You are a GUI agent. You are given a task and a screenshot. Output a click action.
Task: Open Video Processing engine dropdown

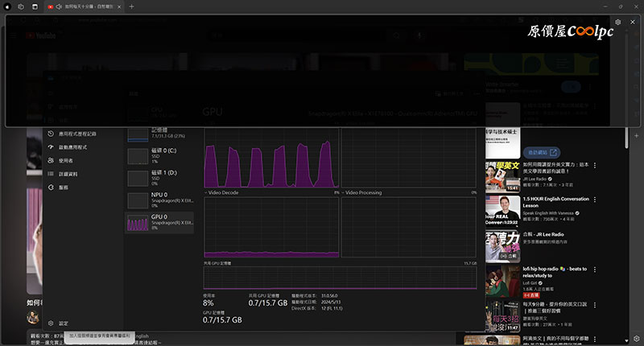pos(361,192)
